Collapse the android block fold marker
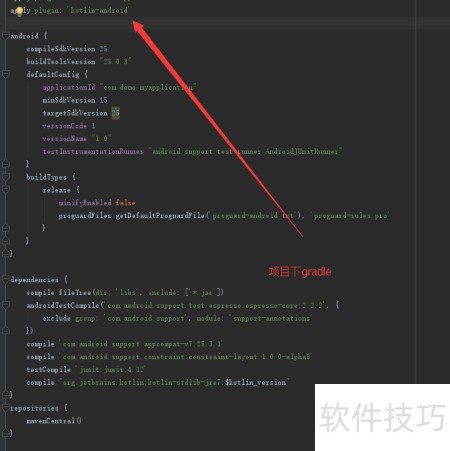This screenshot has width=450, height=451. (5, 35)
